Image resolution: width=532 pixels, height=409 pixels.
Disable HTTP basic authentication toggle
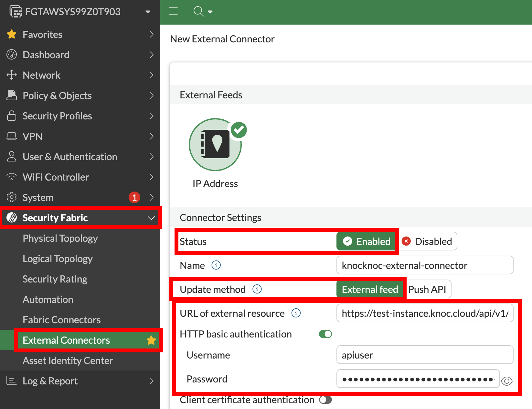[x=325, y=334]
